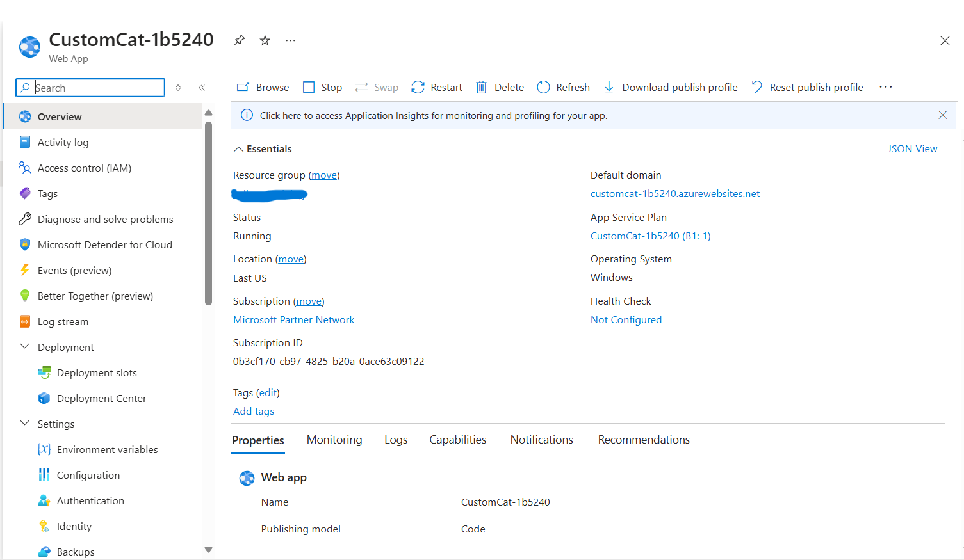
Task: Select the Subscription ID value text
Action: click(x=329, y=362)
